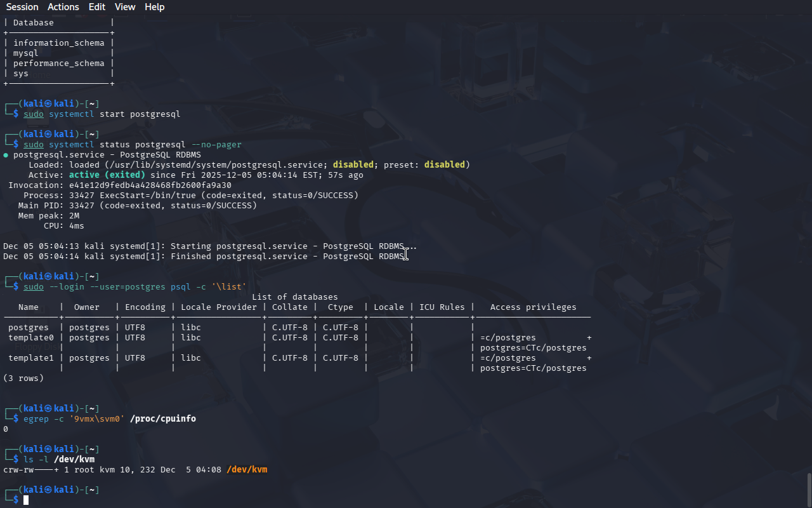Click the cursor at the bottom empty prompt
812x508 pixels.
tap(26, 500)
